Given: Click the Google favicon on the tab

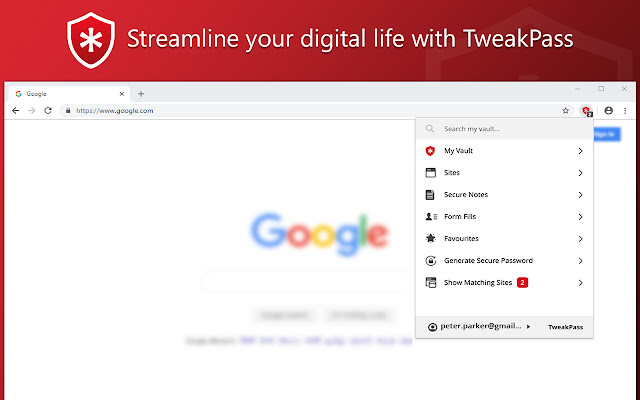Looking at the screenshot, I should point(18,94).
